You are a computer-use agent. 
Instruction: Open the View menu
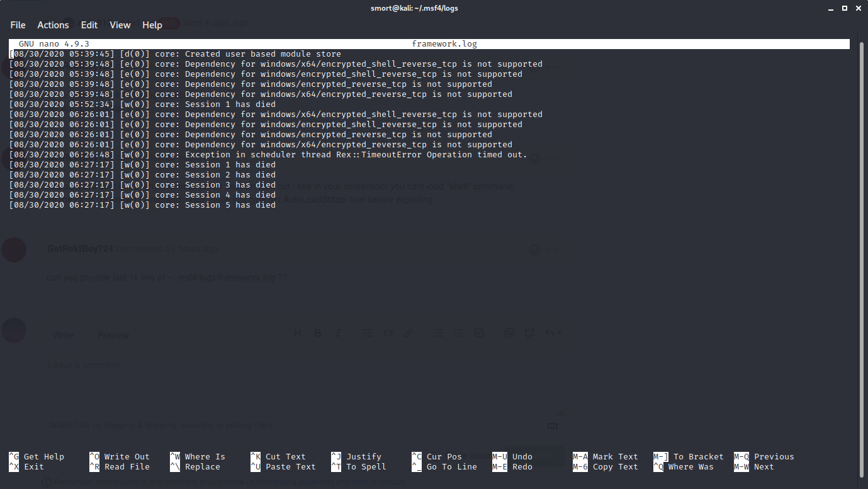click(120, 25)
